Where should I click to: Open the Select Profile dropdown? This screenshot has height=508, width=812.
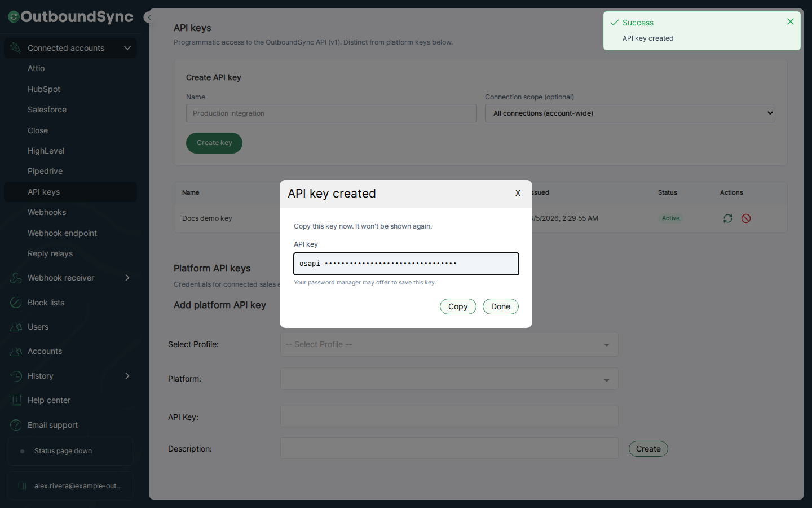449,344
